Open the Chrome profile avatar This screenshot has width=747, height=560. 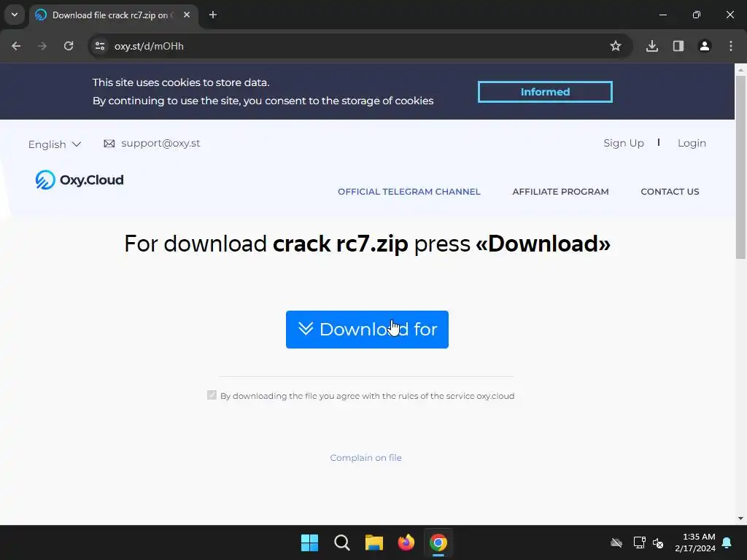click(x=705, y=46)
